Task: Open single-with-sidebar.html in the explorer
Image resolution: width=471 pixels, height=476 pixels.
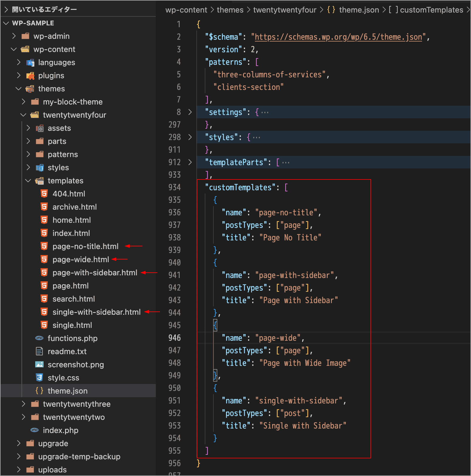Action: [x=96, y=312]
